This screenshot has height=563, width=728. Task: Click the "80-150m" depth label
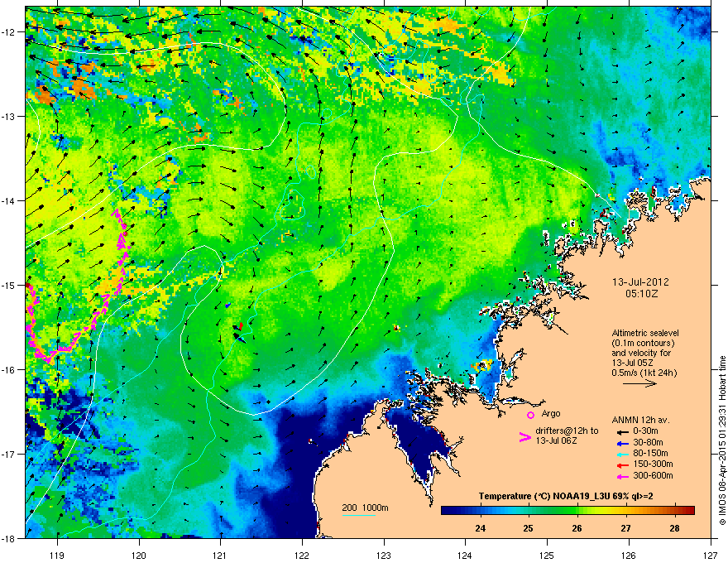[x=650, y=454]
